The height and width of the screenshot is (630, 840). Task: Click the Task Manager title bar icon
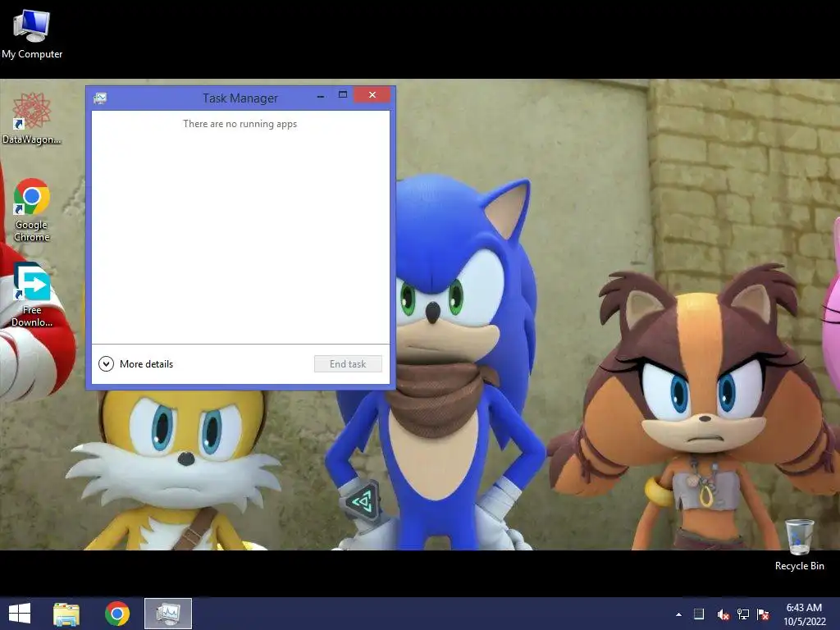[100, 98]
